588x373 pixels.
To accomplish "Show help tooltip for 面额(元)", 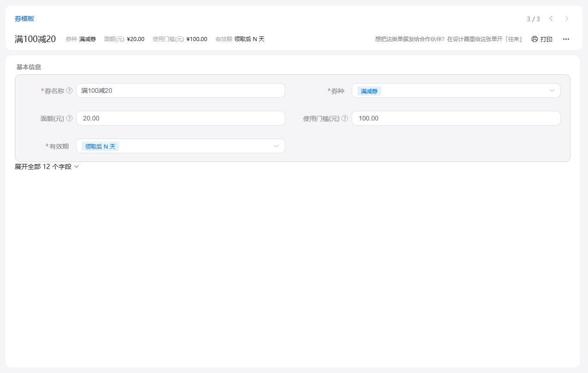I will click(69, 118).
